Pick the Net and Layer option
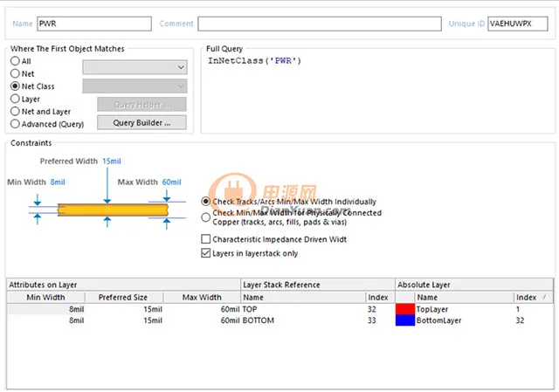Image resolution: width=559 pixels, height=392 pixels. click(x=15, y=112)
